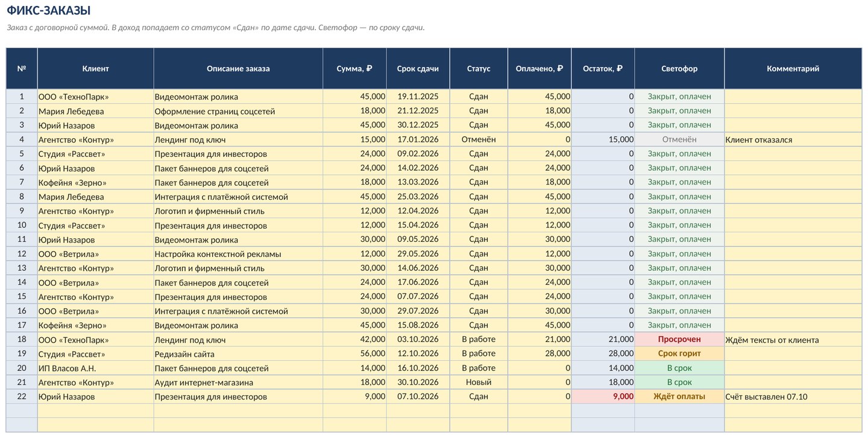The width and height of the screenshot is (868, 438).
Task: Select the «Настройка контекстной рекламы» cell
Action: (x=238, y=254)
